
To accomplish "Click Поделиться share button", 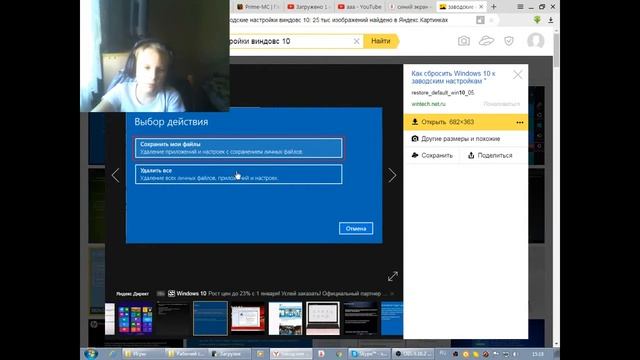I will [490, 156].
